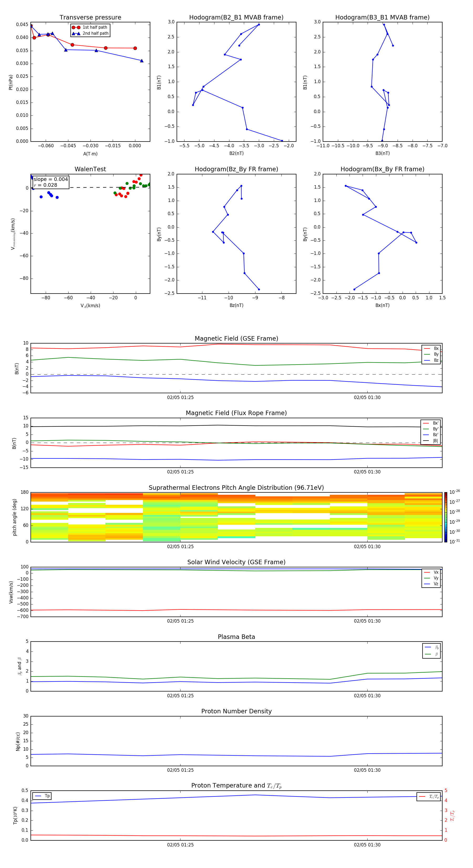
Task: Click the Vz legend entry
Action: click(x=431, y=584)
